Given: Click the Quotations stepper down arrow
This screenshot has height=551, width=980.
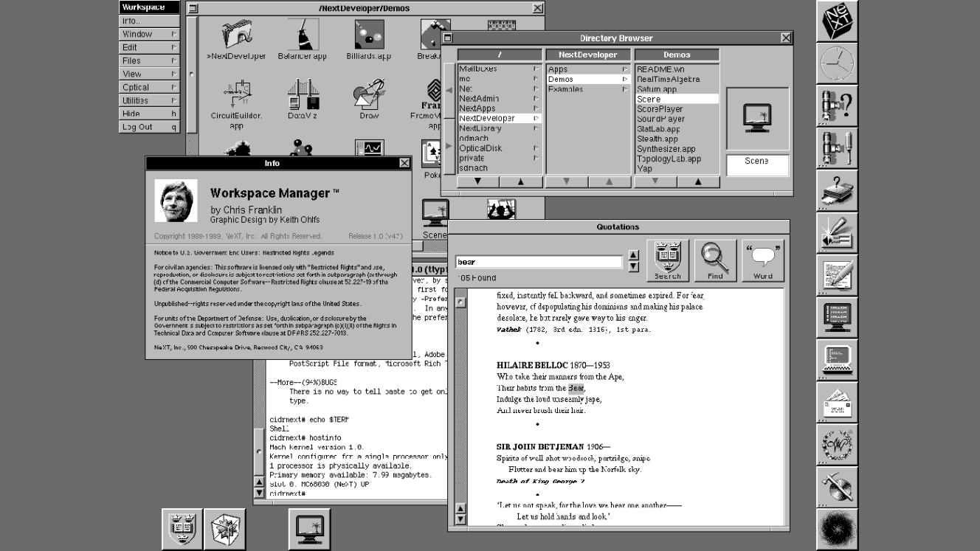Looking at the screenshot, I should (x=634, y=267).
